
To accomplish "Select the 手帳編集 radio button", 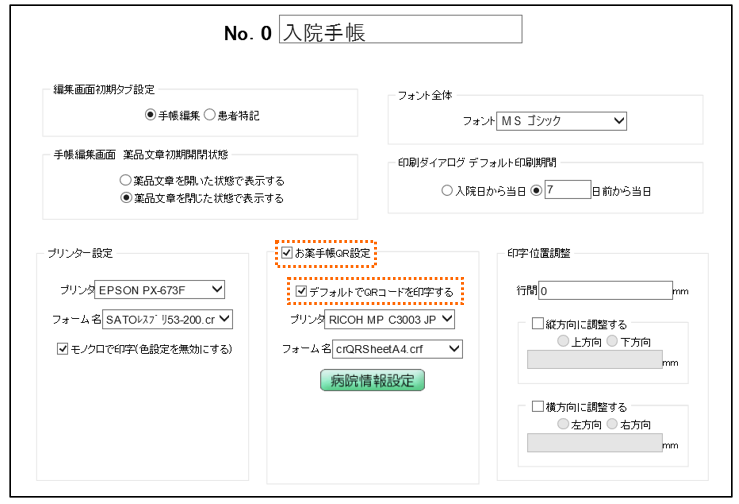I will 151,115.
